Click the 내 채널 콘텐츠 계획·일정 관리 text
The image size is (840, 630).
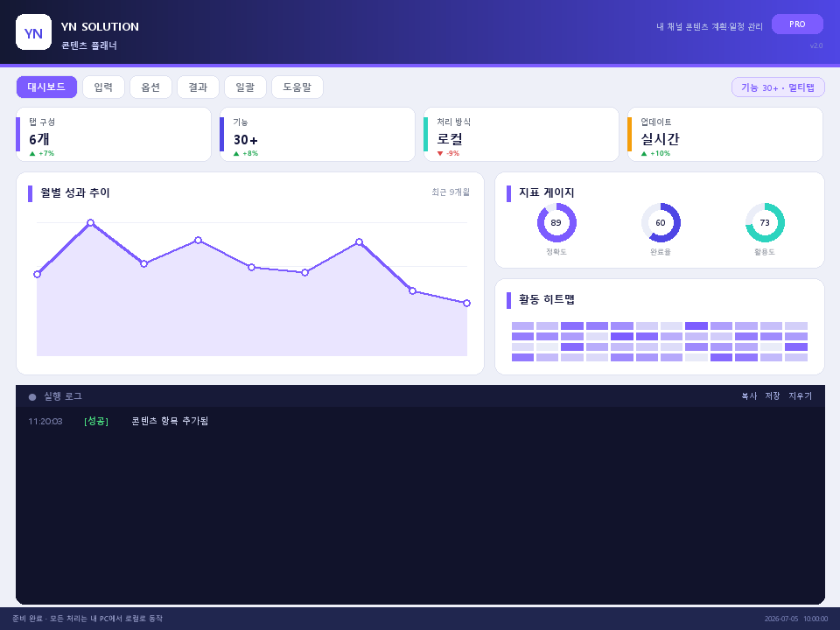[x=710, y=27]
